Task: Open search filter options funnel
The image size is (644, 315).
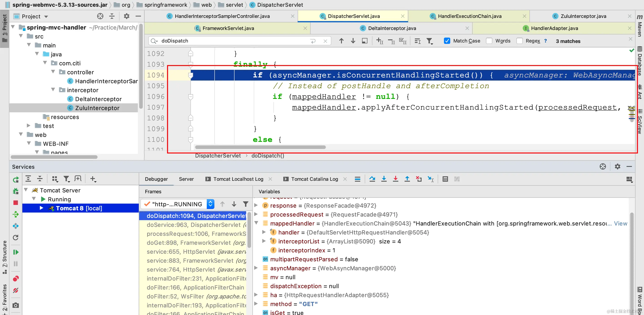Action: coord(429,41)
